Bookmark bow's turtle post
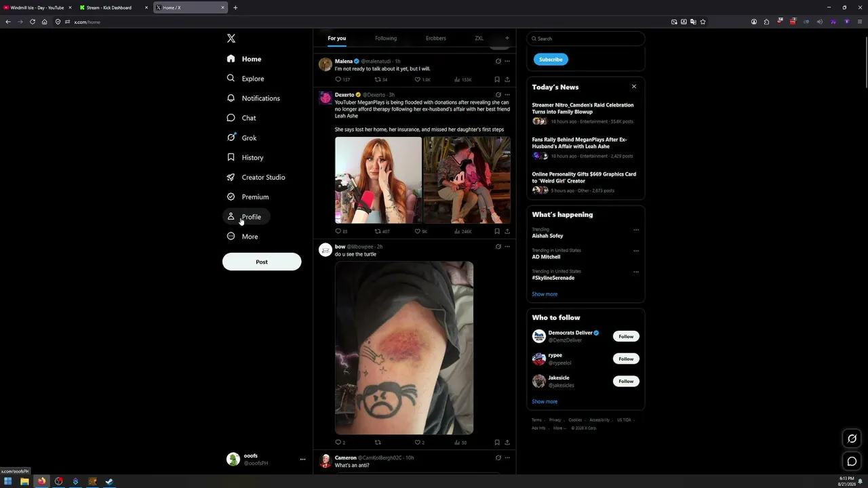Image resolution: width=868 pixels, height=488 pixels. (497, 443)
